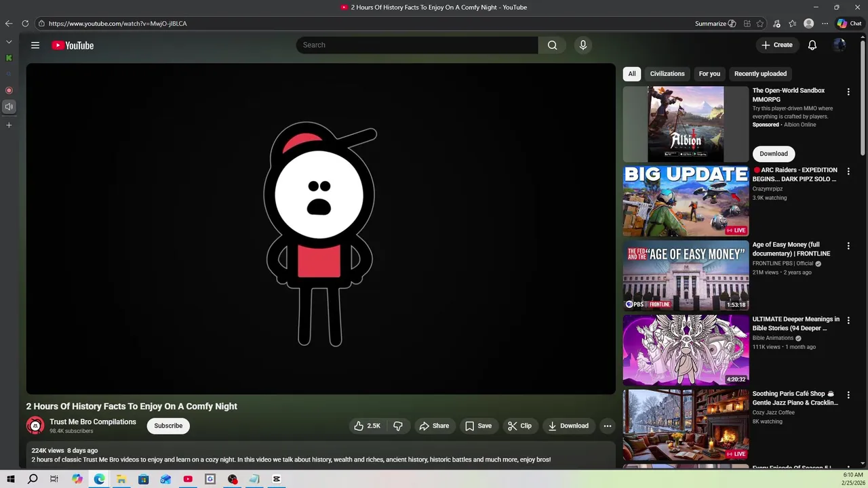Screen dimensions: 868x488
Task: Open options for Soothing Paris Café video
Action: (848, 395)
